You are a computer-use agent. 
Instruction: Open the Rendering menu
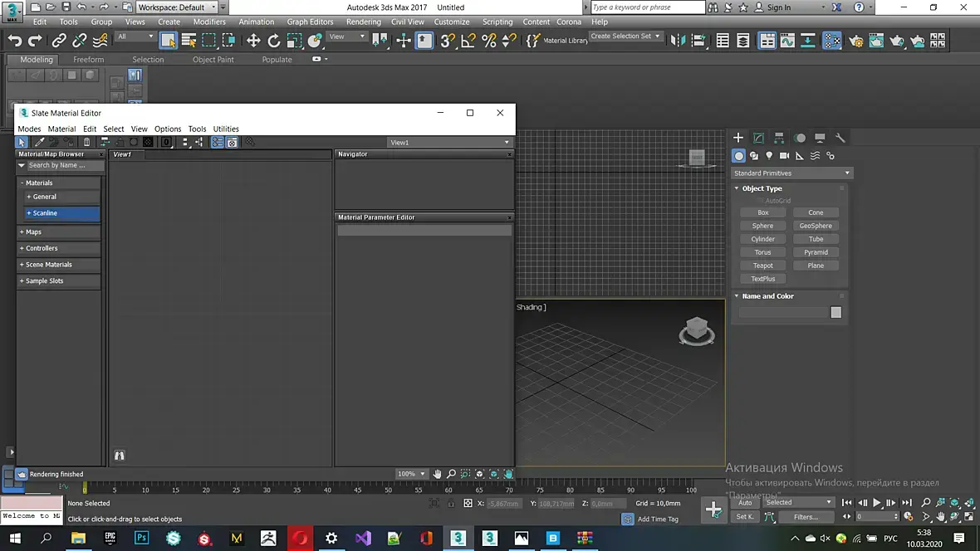363,22
